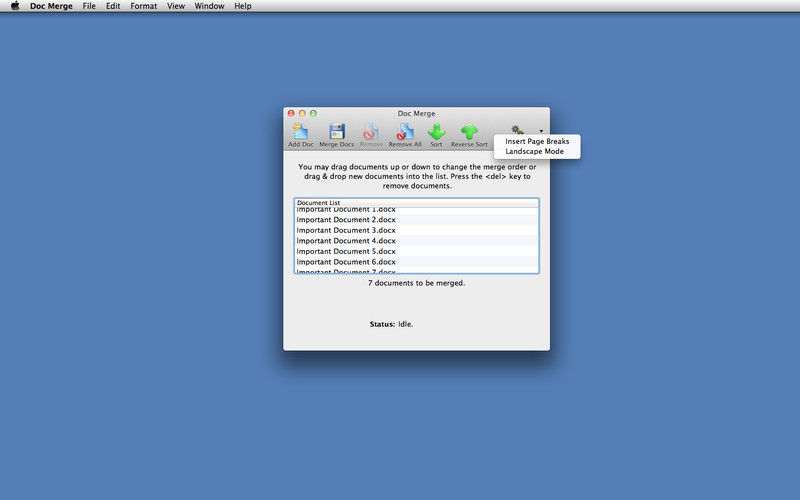Click the Merge Docs floppy disk icon
The width and height of the screenshot is (800, 500).
pyautogui.click(x=337, y=132)
